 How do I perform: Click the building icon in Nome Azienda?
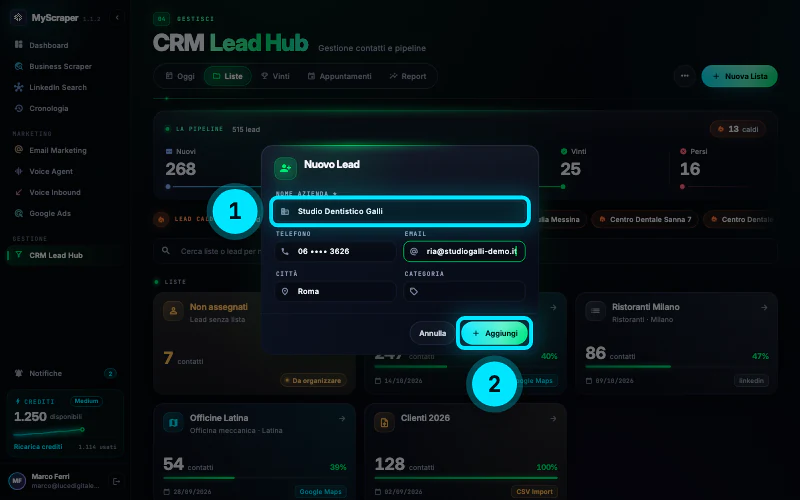pos(285,211)
